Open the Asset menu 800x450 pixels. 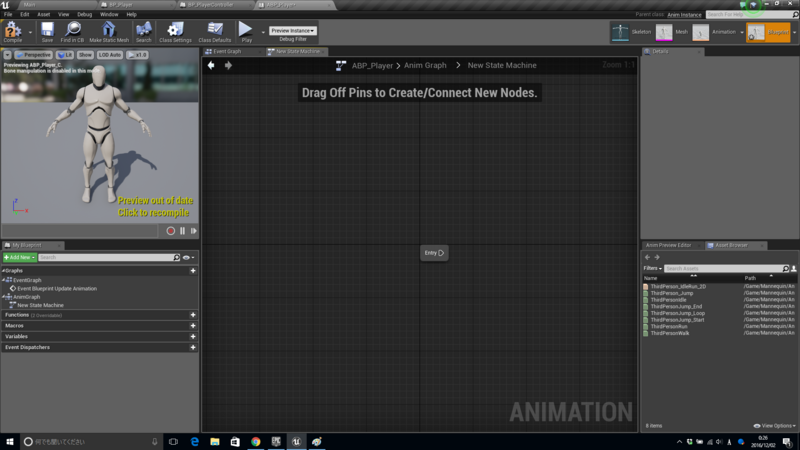pos(43,15)
